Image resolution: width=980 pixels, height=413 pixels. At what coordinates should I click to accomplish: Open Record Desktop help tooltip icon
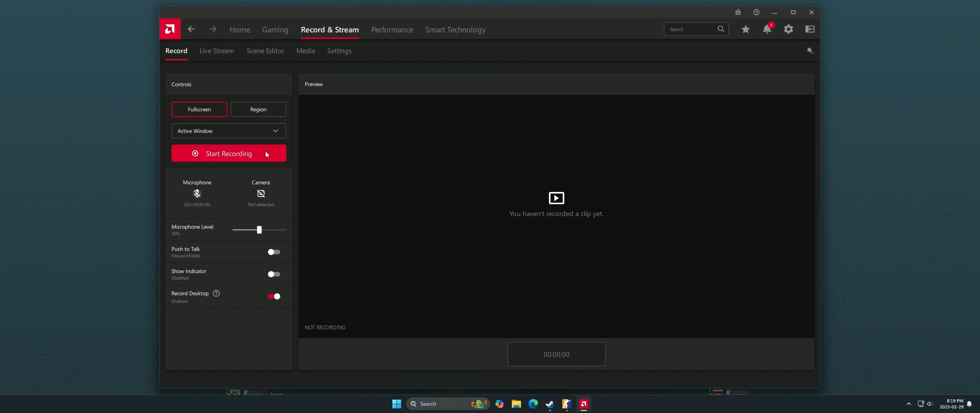pos(216,293)
